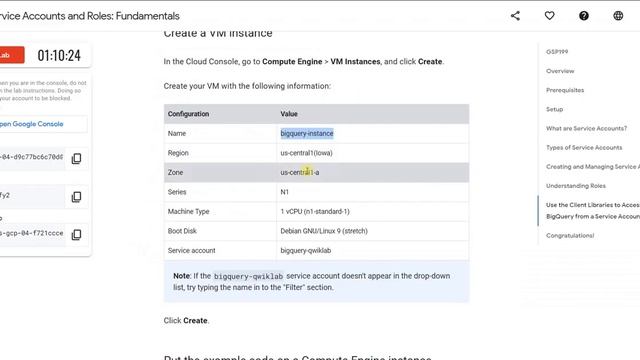Click the globe language icon
640x360 pixels.
[618, 16]
